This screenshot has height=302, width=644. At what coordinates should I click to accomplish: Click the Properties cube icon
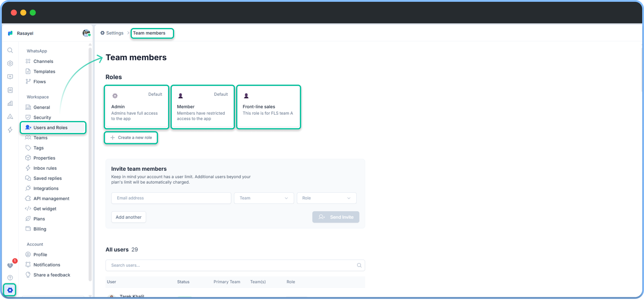tap(28, 158)
